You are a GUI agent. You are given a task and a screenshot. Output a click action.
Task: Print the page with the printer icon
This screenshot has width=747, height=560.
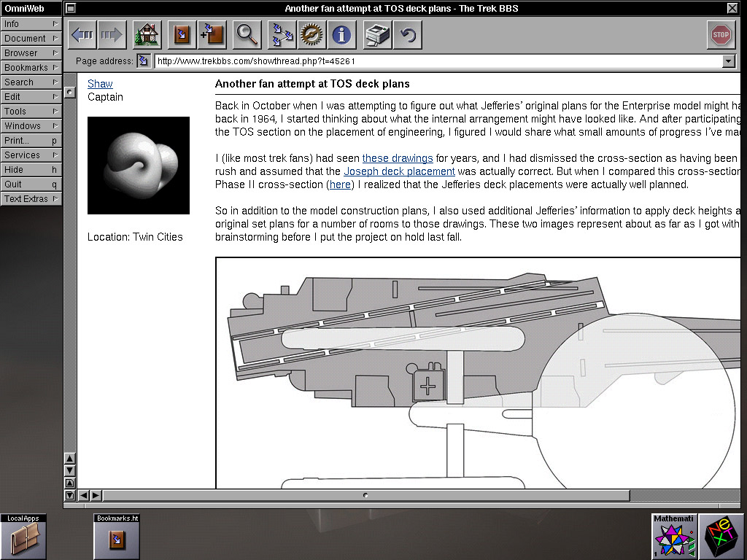[x=378, y=35]
